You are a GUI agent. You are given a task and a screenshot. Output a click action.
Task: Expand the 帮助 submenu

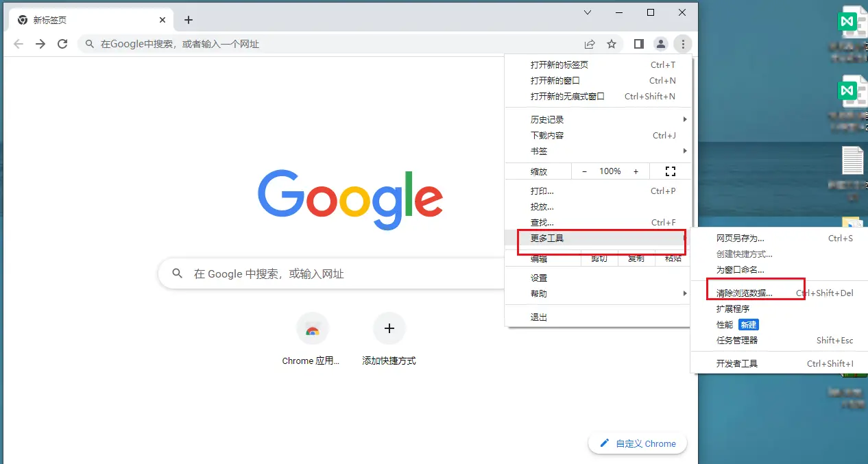596,293
